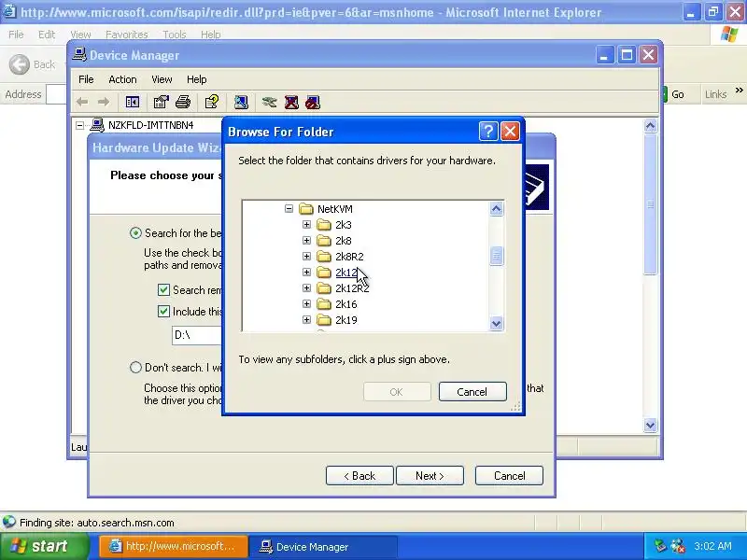
Task: Click the Back arrow in Device Manager toolbar
Action: click(x=82, y=102)
